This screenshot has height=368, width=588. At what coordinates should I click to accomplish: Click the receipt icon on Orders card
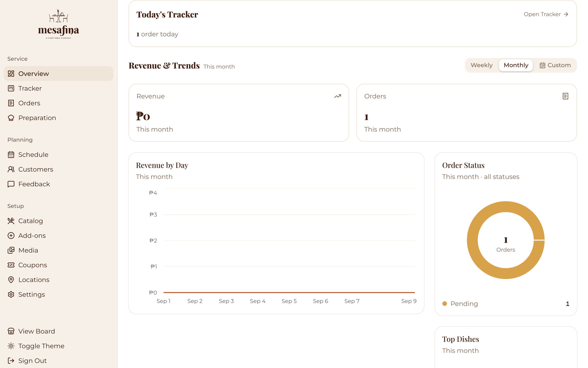[565, 96]
